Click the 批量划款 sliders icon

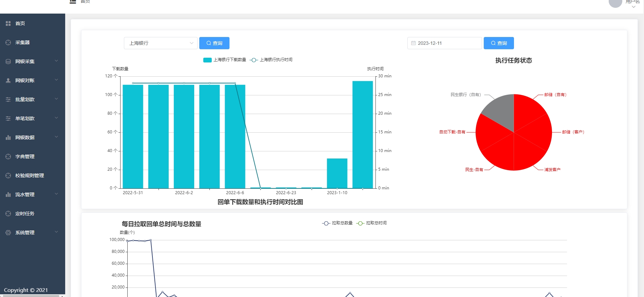(8, 99)
